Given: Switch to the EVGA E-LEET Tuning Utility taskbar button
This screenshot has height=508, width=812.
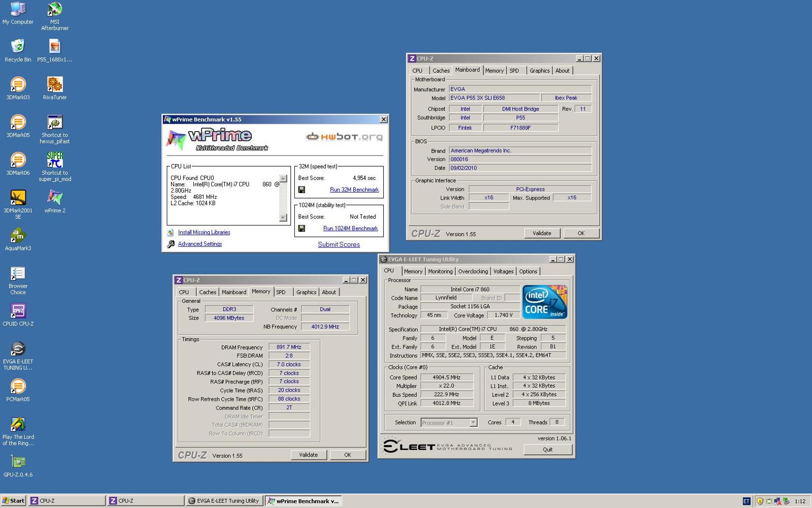Looking at the screenshot, I should pyautogui.click(x=224, y=501).
